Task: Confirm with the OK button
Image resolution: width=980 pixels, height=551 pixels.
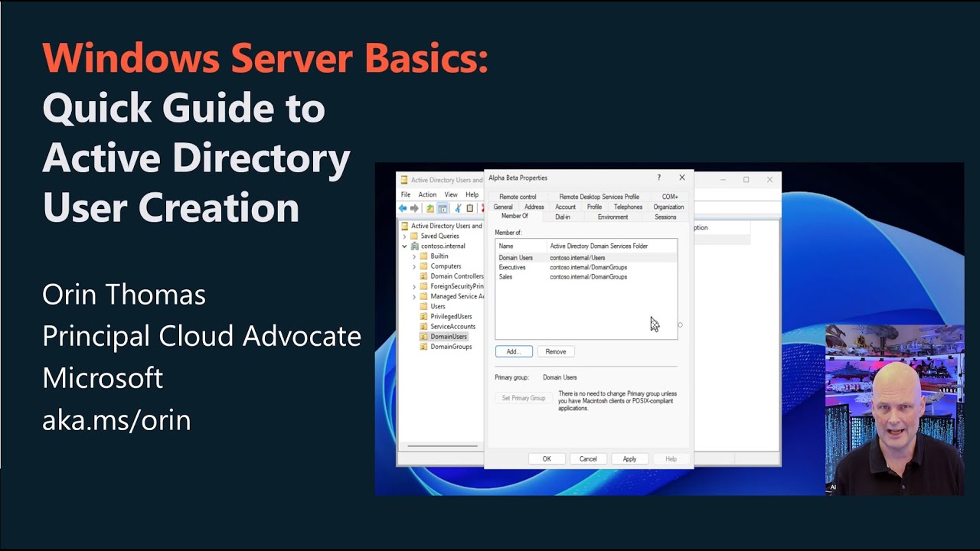Action: tap(547, 458)
